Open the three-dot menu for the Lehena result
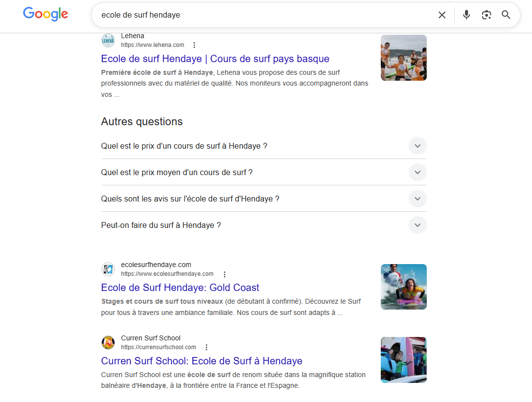The image size is (532, 402). pos(194,45)
